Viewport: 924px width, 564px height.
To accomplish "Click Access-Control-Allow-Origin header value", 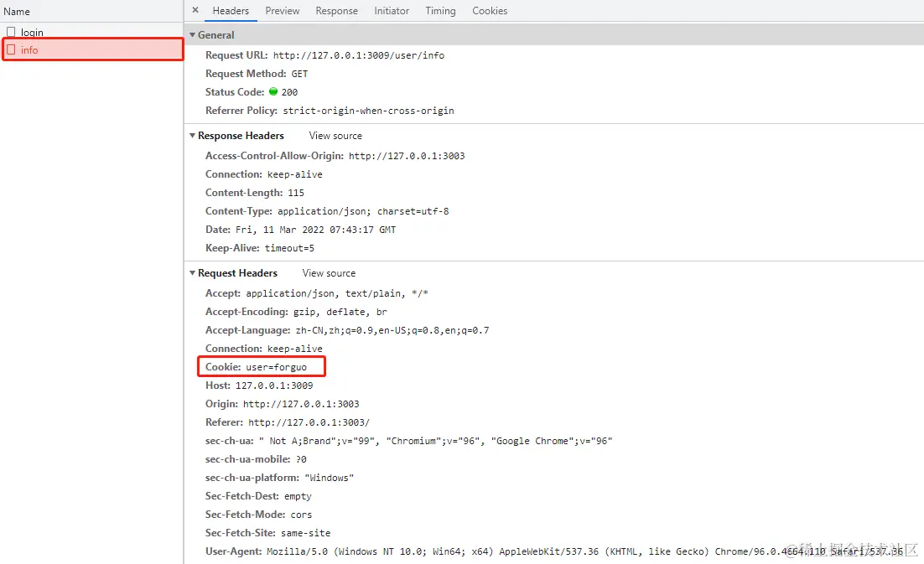I will pyautogui.click(x=407, y=156).
